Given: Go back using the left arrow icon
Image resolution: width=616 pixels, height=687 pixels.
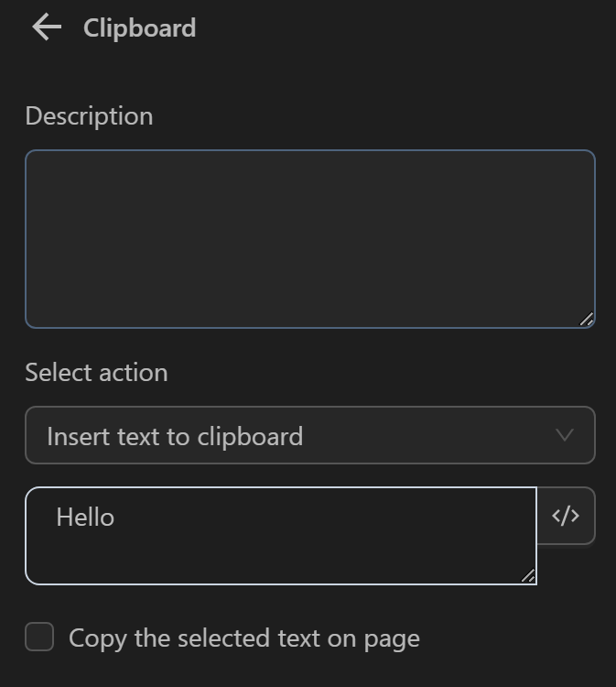Looking at the screenshot, I should [x=46, y=27].
